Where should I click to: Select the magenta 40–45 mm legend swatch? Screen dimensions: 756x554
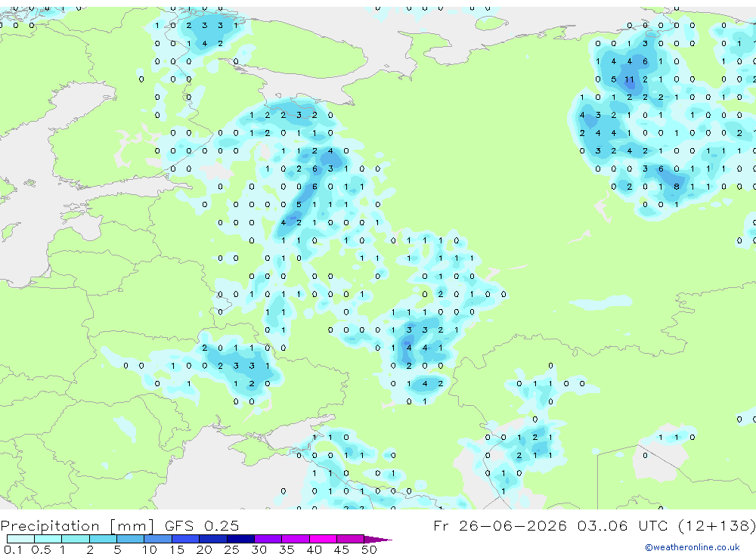[x=323, y=539]
